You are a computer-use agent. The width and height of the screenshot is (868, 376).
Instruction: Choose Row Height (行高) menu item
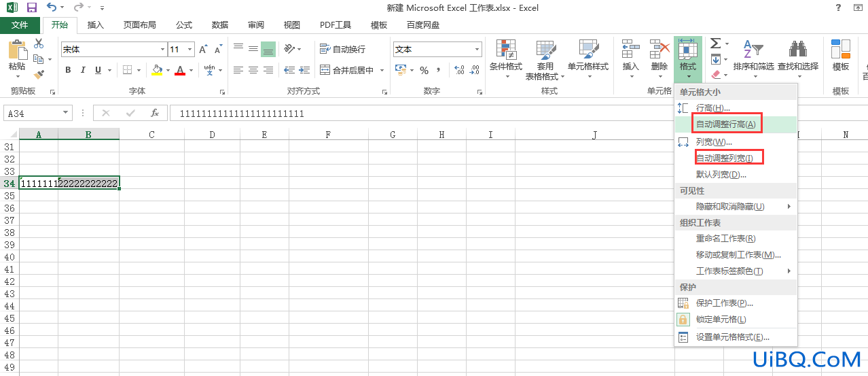[x=736, y=108]
